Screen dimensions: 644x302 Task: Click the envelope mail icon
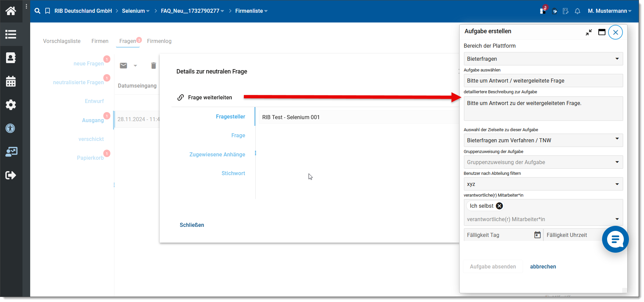[123, 65]
